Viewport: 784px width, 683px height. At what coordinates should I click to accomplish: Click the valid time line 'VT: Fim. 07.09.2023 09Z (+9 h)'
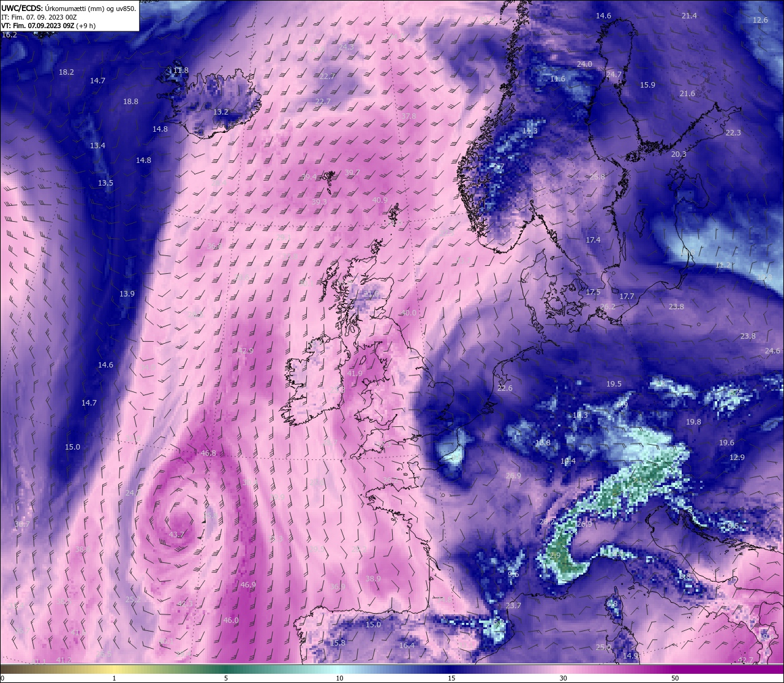point(48,26)
